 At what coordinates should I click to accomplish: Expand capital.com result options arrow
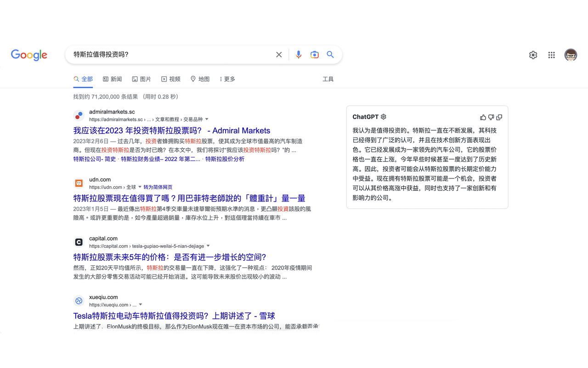pos(208,246)
